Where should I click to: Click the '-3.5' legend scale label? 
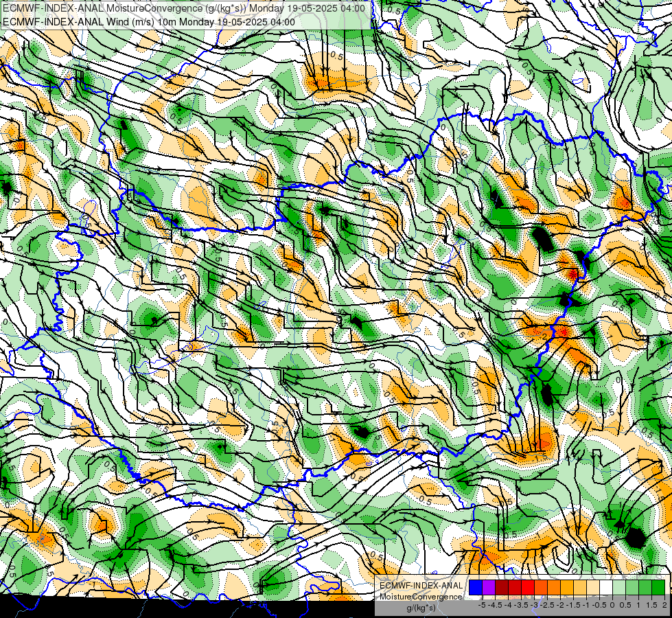521,605
